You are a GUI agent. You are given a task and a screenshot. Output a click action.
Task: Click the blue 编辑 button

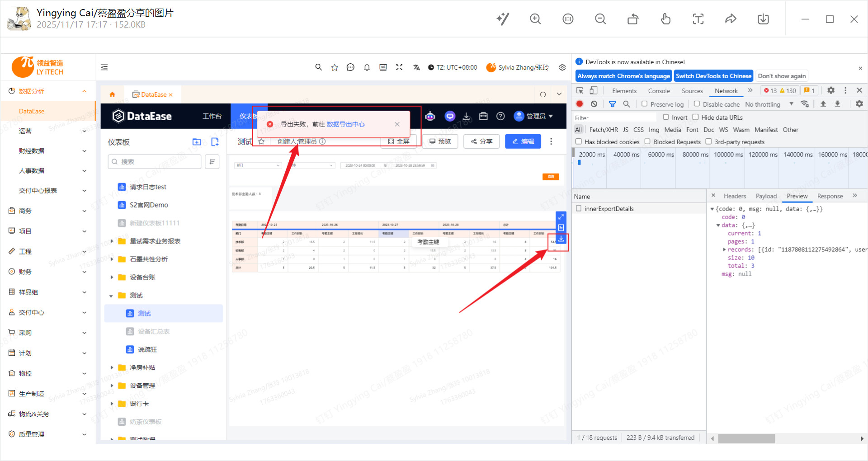pos(523,141)
